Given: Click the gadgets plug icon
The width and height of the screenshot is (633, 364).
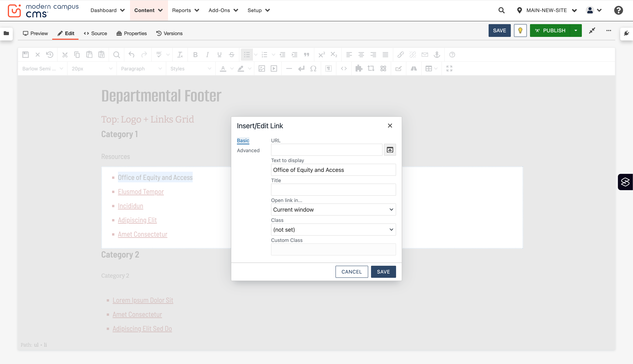Looking at the screenshot, I should click(x=626, y=33).
